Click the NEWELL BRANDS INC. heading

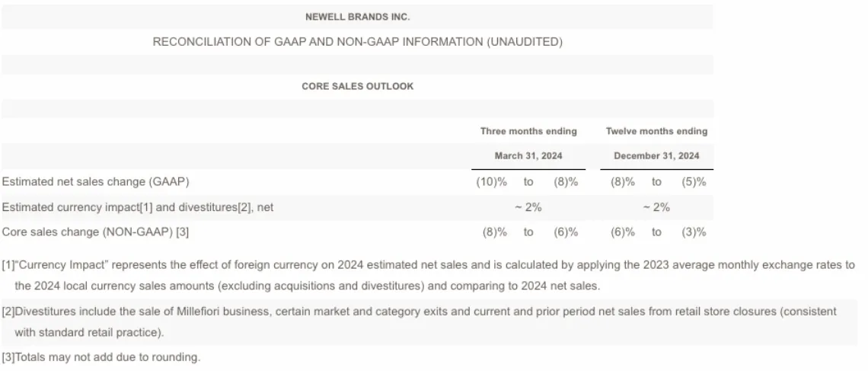coord(357,17)
